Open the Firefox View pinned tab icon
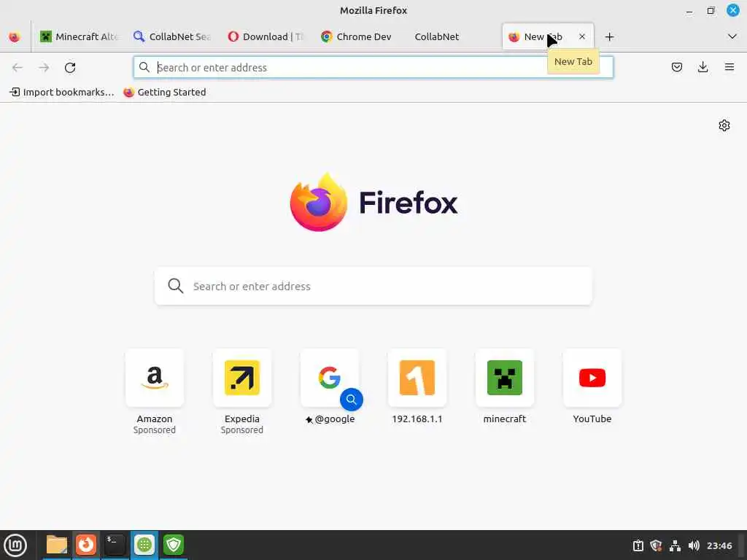This screenshot has width=747, height=560. point(15,36)
